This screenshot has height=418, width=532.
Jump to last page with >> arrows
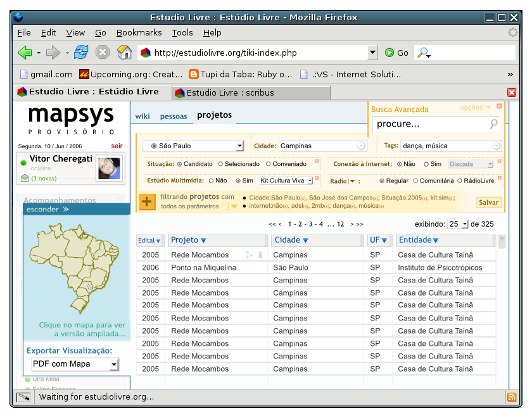360,224
